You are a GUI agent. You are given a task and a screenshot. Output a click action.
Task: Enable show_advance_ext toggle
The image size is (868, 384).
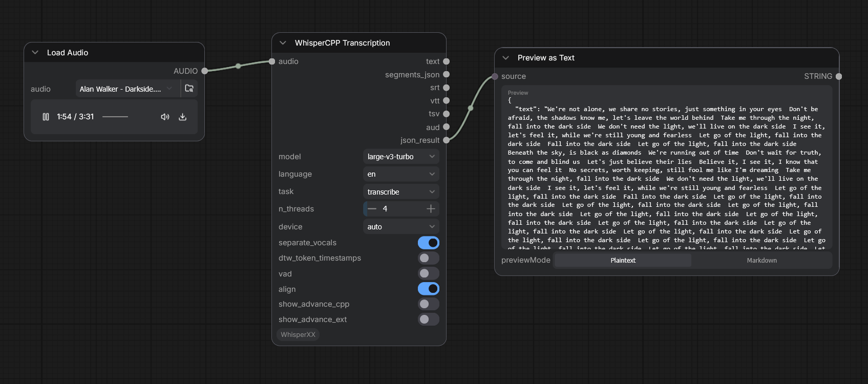[x=429, y=319]
